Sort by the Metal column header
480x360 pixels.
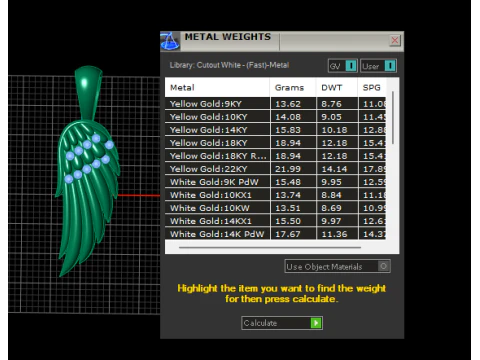coord(217,88)
